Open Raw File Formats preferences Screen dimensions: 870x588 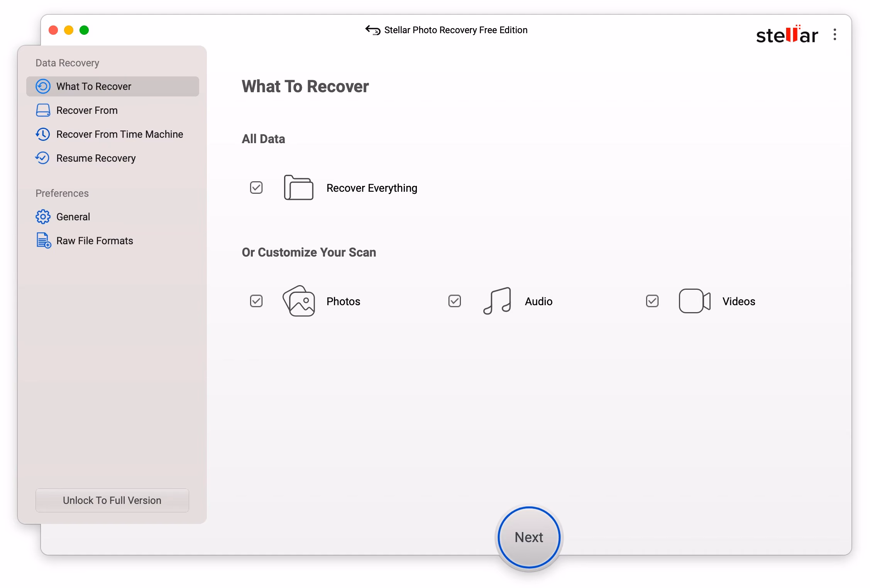pyautogui.click(x=113, y=241)
